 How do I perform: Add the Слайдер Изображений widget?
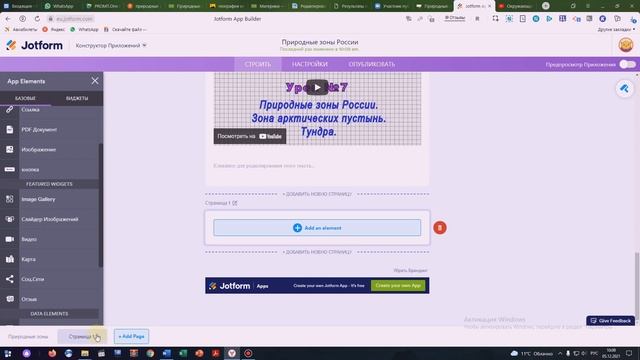pos(49,219)
